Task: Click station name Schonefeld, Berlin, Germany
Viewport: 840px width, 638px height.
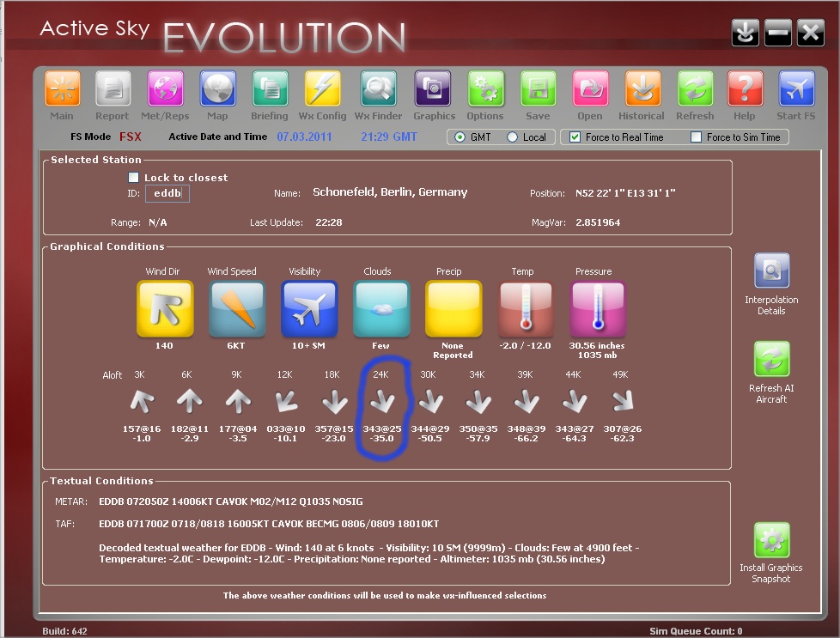Action: pos(390,192)
